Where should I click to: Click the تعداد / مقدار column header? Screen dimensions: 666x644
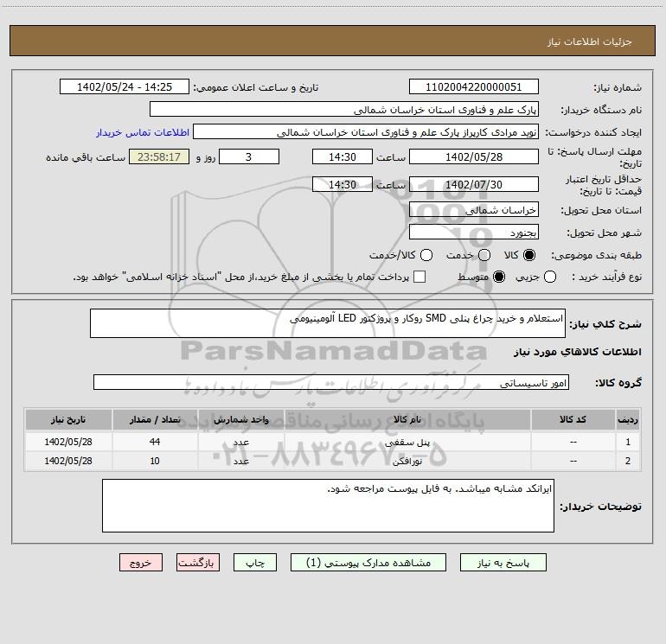coord(155,419)
